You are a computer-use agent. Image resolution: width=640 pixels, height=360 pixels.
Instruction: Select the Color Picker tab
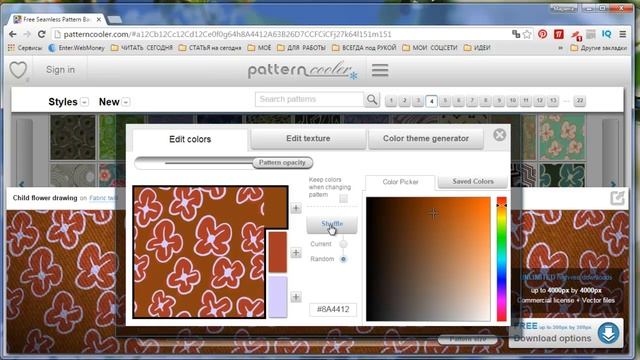point(400,182)
